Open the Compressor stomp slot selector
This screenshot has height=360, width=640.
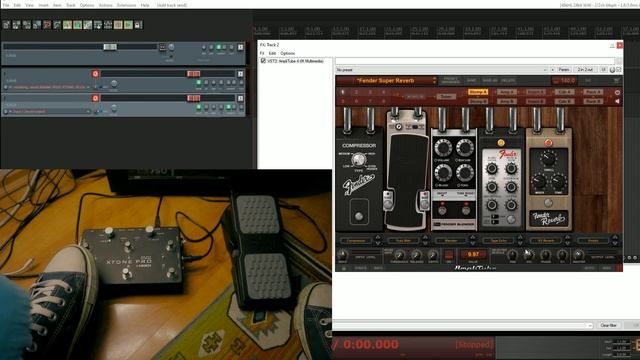coord(356,241)
